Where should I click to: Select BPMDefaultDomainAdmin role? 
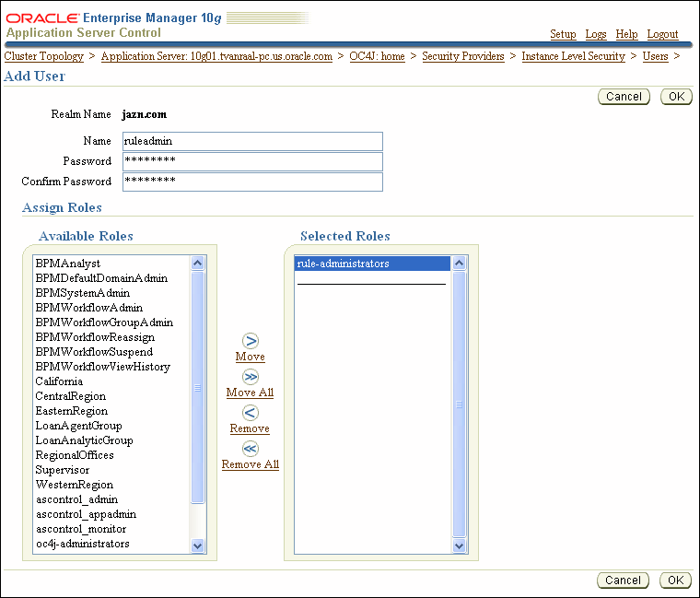coord(111,278)
